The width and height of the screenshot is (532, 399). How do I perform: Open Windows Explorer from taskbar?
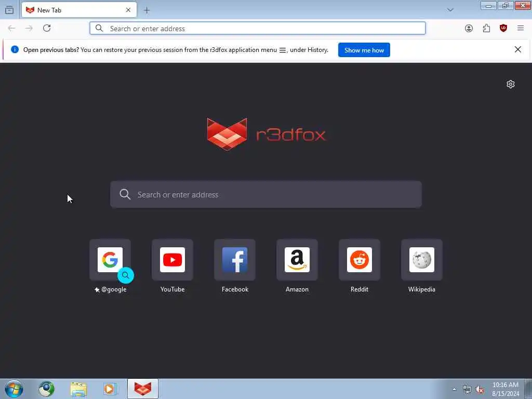(x=78, y=389)
